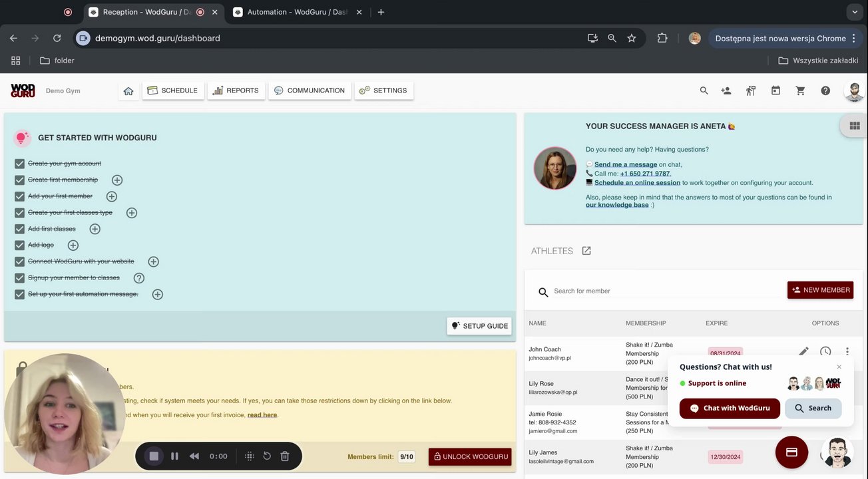Click plus icon next to Add your first member
The image size is (868, 479).
112,196
